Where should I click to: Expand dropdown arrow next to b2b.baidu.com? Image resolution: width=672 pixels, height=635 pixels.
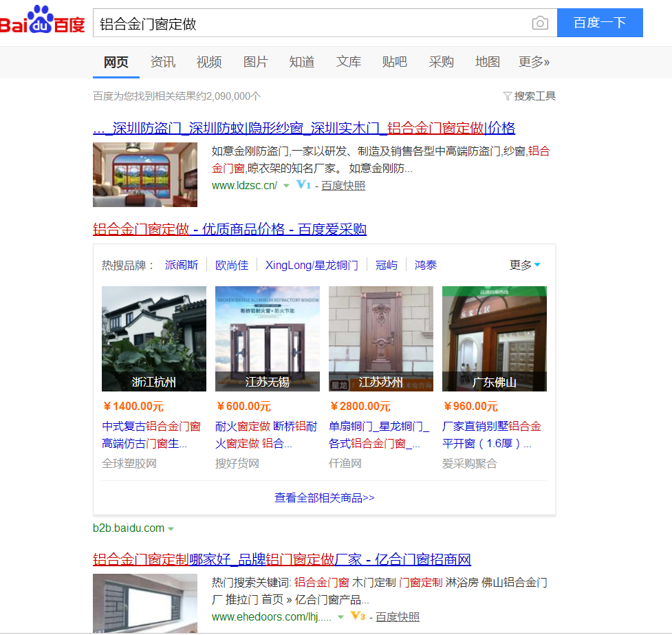pyautogui.click(x=171, y=528)
